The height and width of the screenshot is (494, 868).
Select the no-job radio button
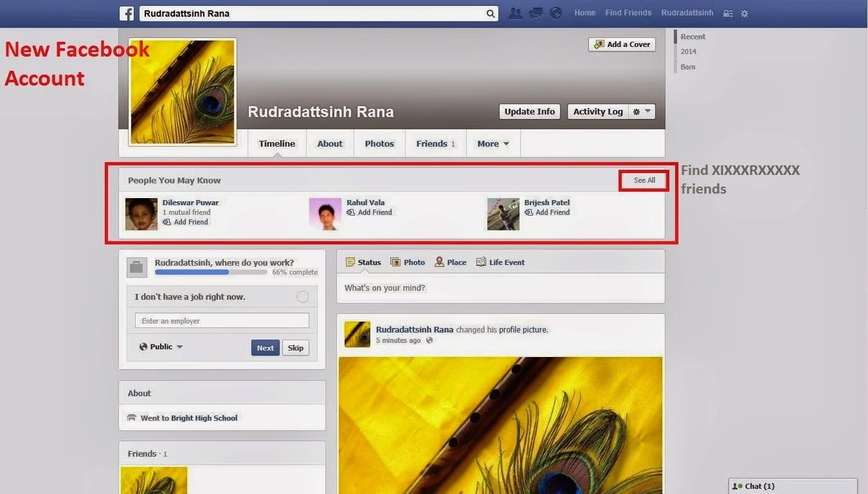303,297
